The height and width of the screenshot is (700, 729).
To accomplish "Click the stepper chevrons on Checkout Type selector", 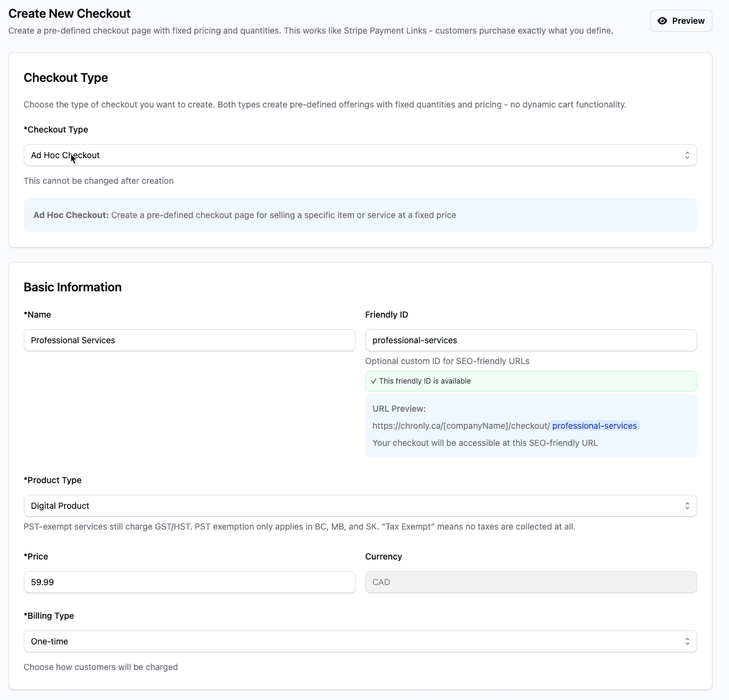I will pos(687,155).
